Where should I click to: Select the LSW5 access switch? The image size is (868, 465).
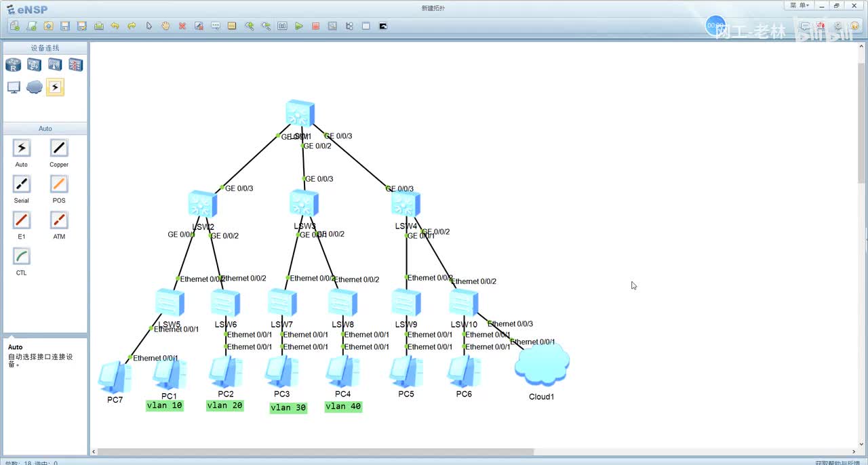(170, 302)
